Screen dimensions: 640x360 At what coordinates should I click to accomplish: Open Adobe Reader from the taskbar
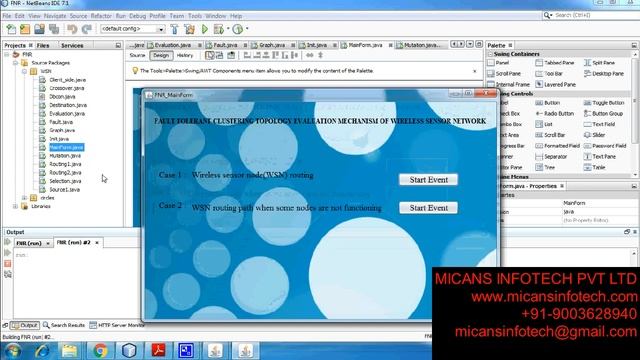pos(158,351)
